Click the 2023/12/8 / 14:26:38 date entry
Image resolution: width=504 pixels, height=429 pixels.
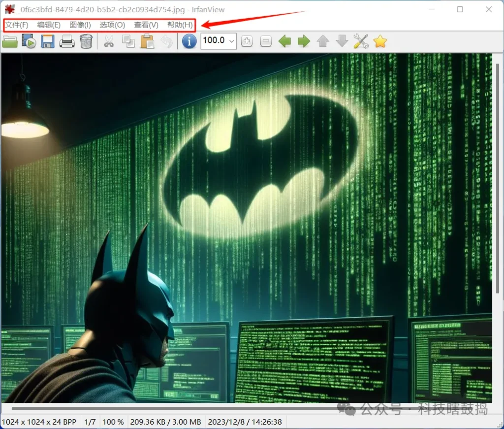pyautogui.click(x=245, y=422)
